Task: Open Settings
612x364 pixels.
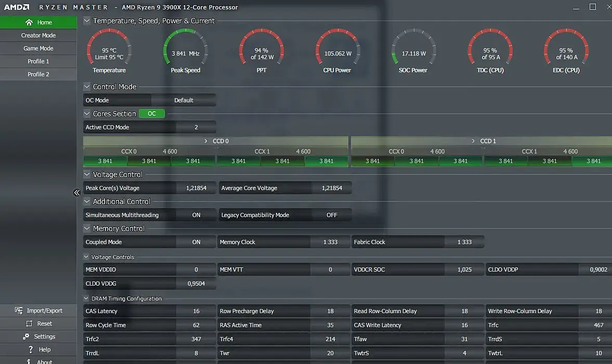Action: coord(38,336)
